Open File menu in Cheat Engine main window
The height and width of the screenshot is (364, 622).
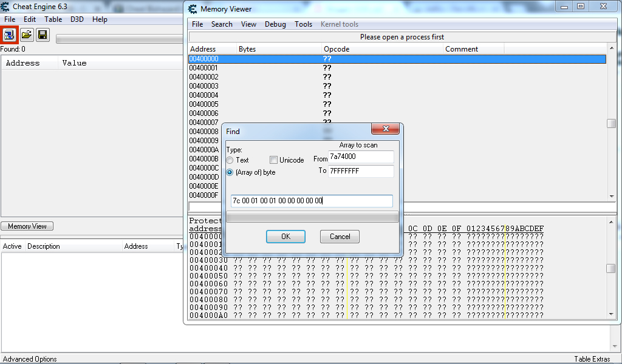coord(10,19)
